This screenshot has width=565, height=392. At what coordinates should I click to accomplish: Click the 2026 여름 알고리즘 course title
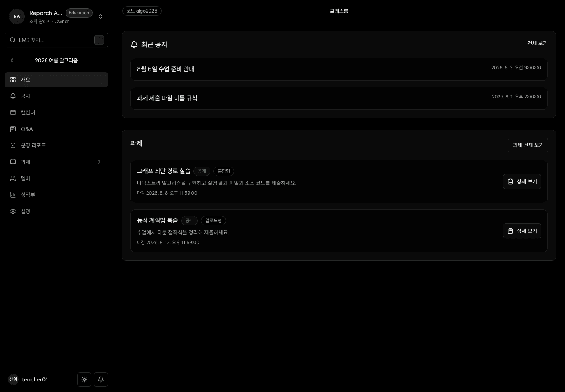pos(56,60)
